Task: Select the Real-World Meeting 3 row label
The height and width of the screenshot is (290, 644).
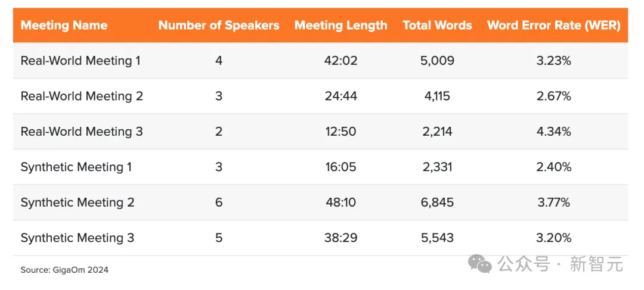Action: (x=82, y=132)
